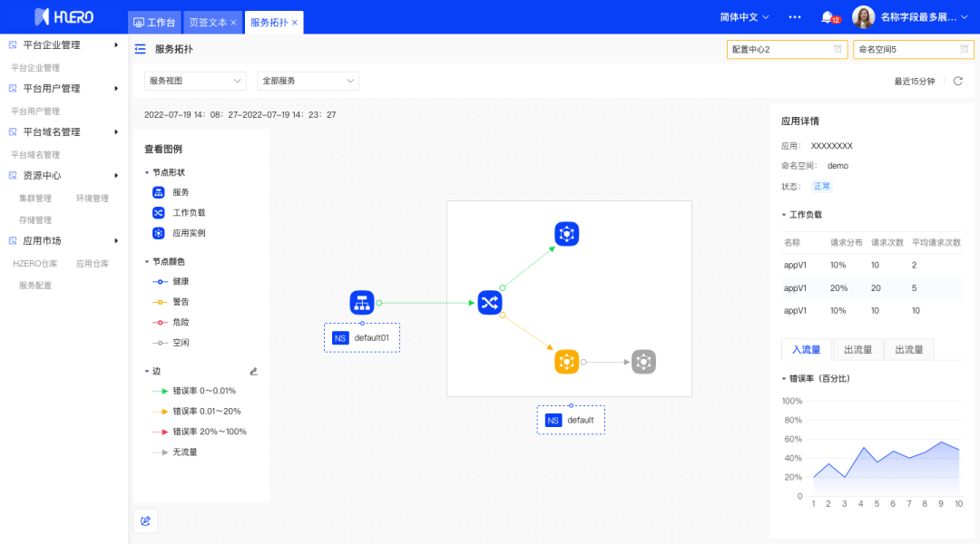Select the blue service node above default01
The height and width of the screenshot is (544, 980).
click(362, 303)
